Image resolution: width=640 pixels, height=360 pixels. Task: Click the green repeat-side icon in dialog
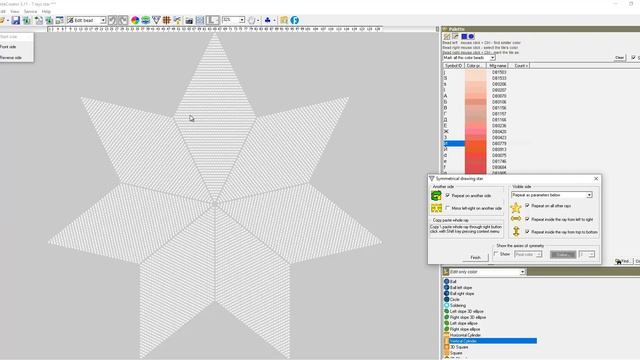(x=436, y=196)
